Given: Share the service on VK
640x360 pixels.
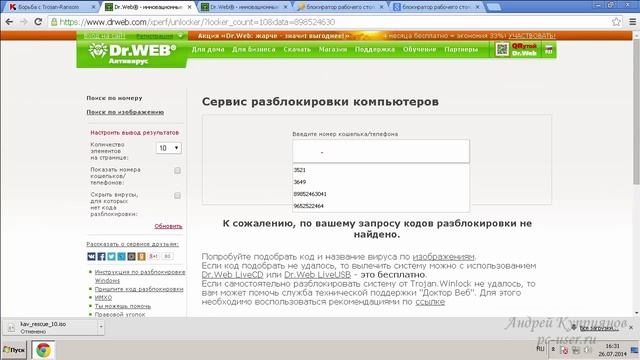Looking at the screenshot, I should (91, 256).
